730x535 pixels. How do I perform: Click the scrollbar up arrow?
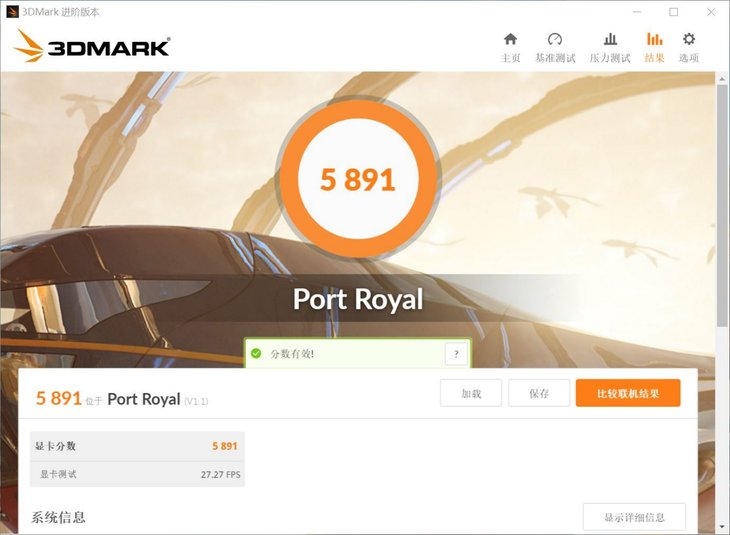click(722, 79)
